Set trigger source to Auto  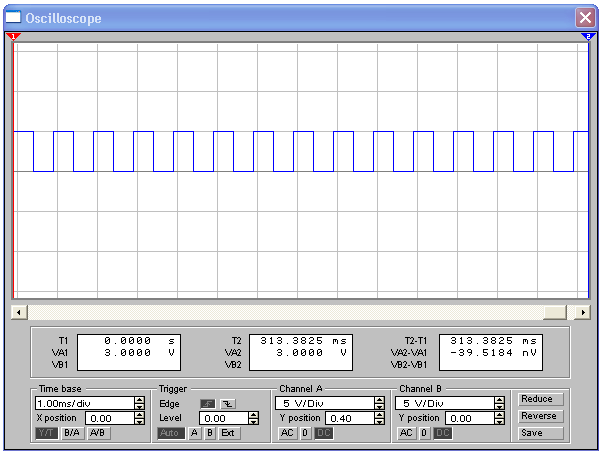click(171, 433)
